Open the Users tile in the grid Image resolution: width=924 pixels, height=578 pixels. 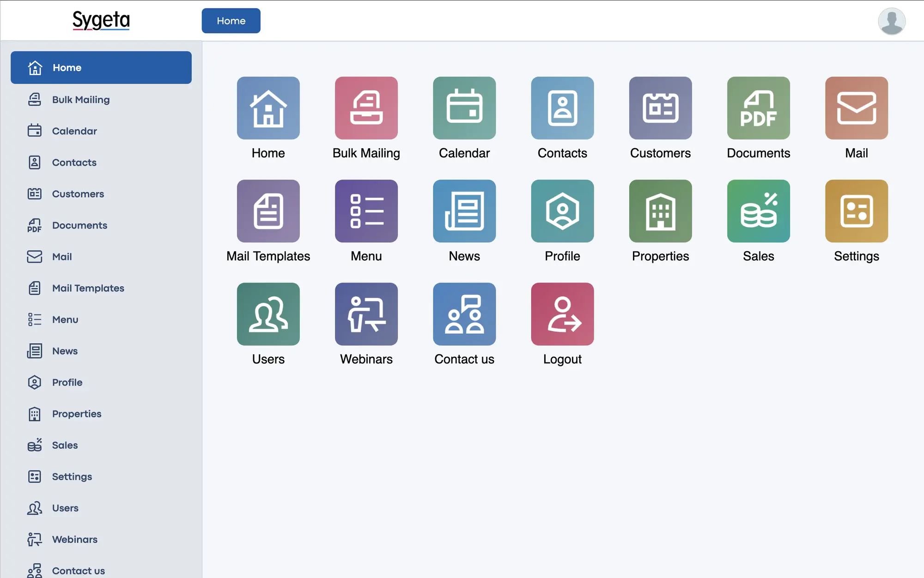coord(268,314)
